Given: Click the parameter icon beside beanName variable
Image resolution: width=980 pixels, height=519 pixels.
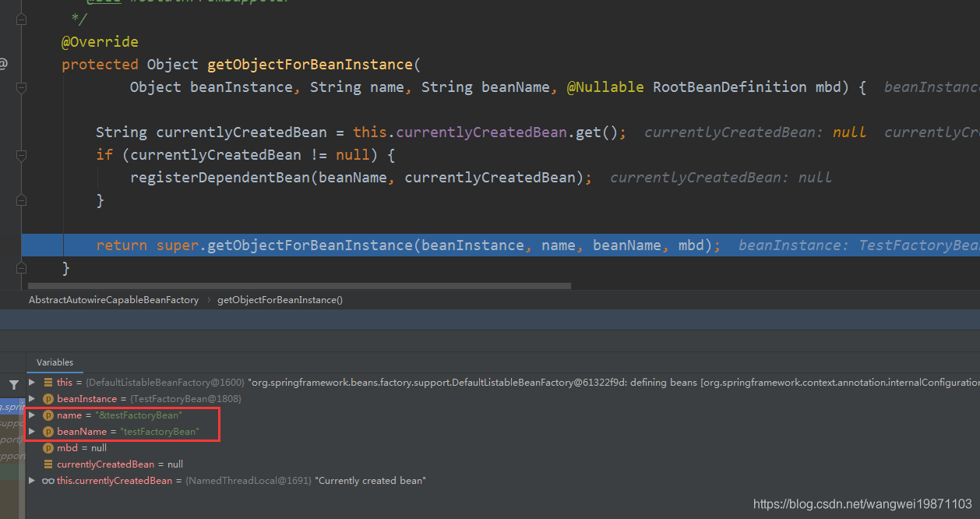Looking at the screenshot, I should 48,432.
